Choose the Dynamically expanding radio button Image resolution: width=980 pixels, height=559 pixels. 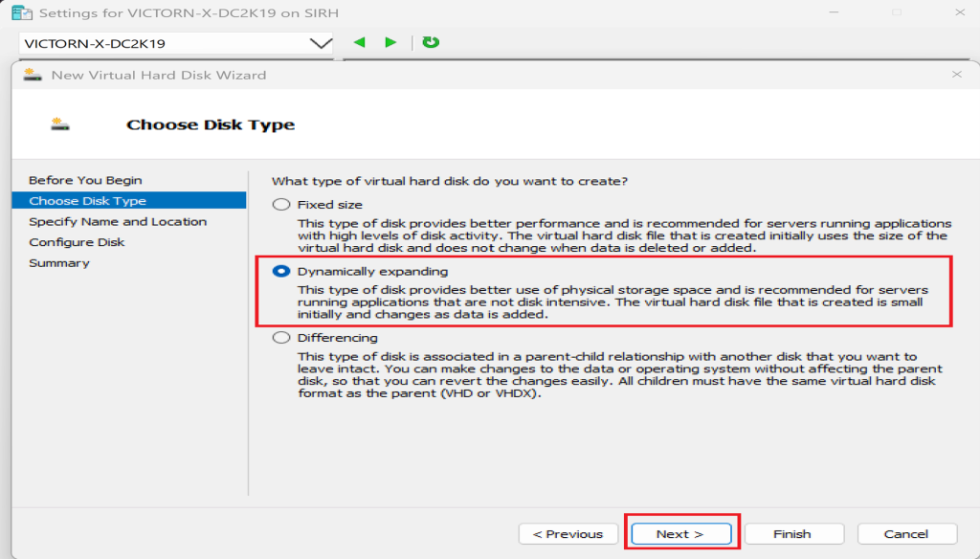(x=281, y=271)
